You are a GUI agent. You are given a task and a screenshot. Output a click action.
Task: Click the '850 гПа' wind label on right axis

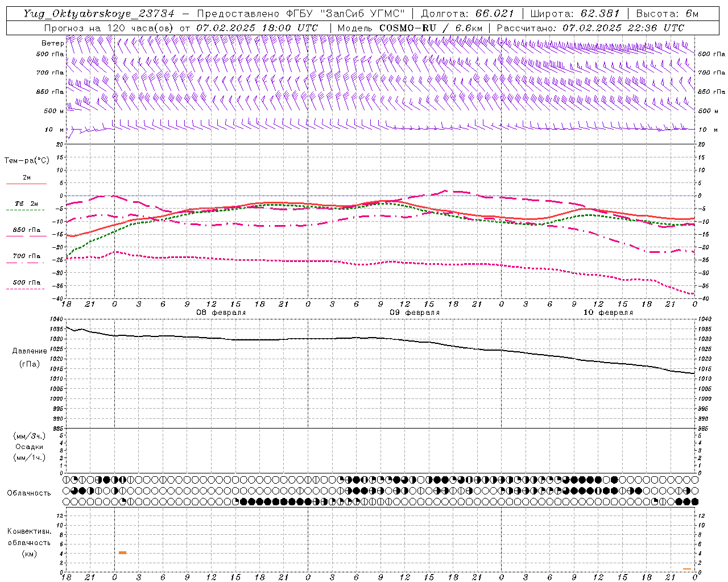pyautogui.click(x=712, y=92)
